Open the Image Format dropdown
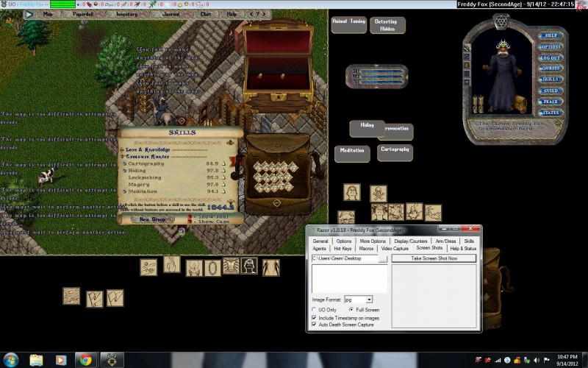This screenshot has width=588, height=368. click(369, 300)
